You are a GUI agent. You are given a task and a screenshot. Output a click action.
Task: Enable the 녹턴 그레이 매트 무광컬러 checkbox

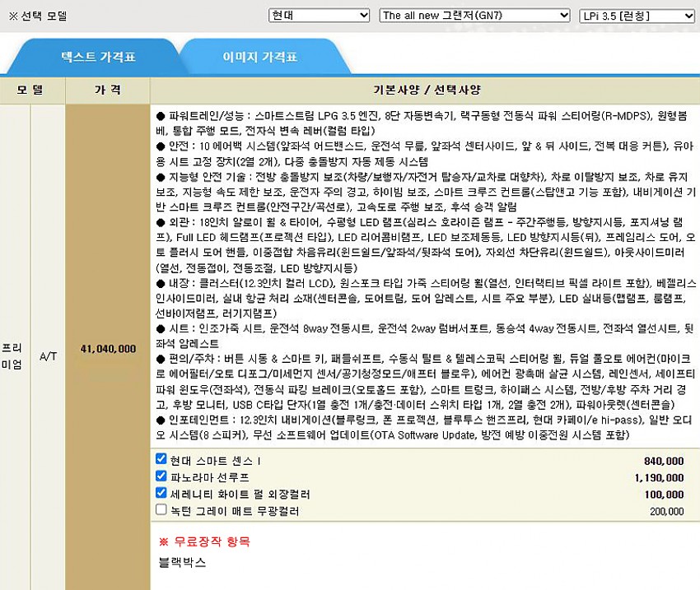[161, 510]
